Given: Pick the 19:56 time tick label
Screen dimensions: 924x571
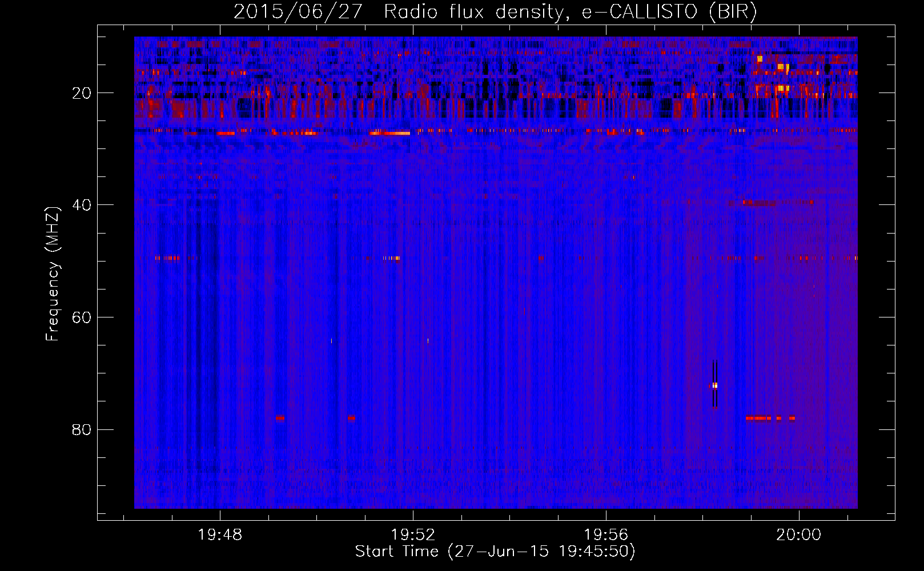Looking at the screenshot, I should [606, 534].
